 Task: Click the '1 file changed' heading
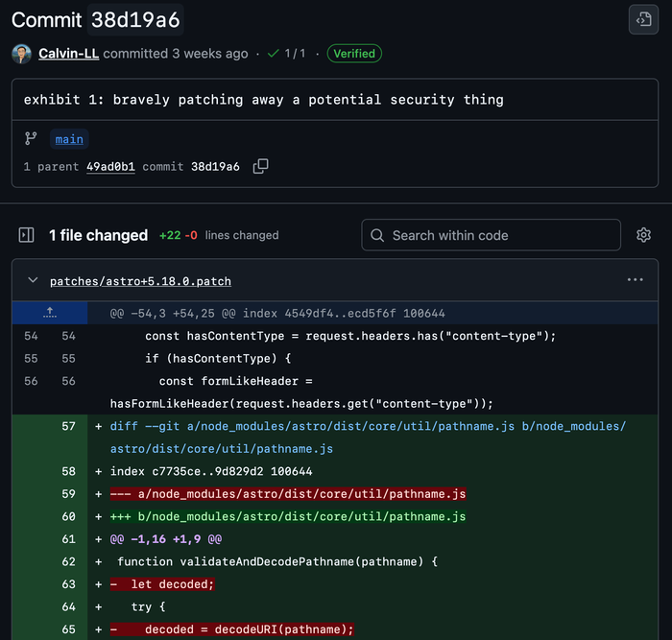click(x=98, y=235)
